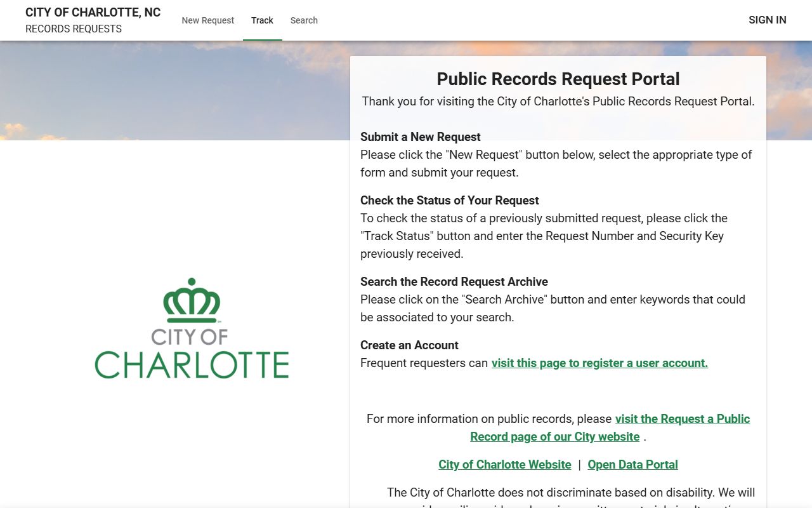Switch to the Track tab
The image size is (812, 508).
pos(262,20)
